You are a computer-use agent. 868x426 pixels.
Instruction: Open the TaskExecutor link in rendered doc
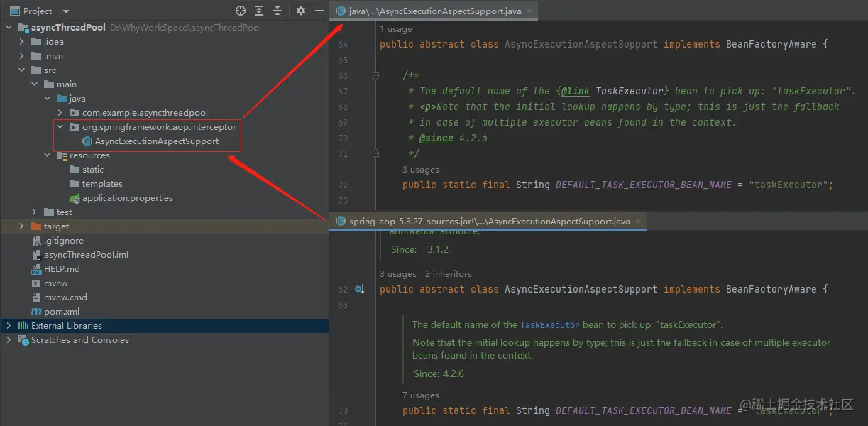[550, 324]
